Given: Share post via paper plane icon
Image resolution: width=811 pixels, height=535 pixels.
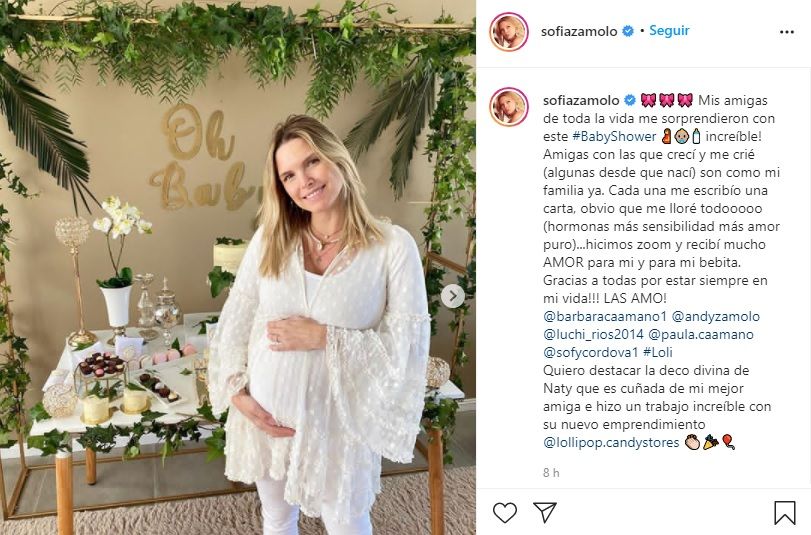Looking at the screenshot, I should click(545, 512).
